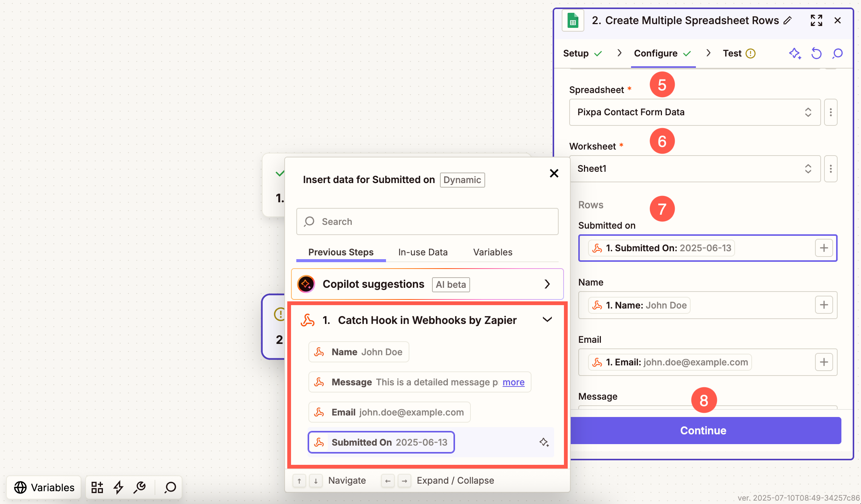
Task: Click search icon in bottom toolbar
Action: click(170, 487)
